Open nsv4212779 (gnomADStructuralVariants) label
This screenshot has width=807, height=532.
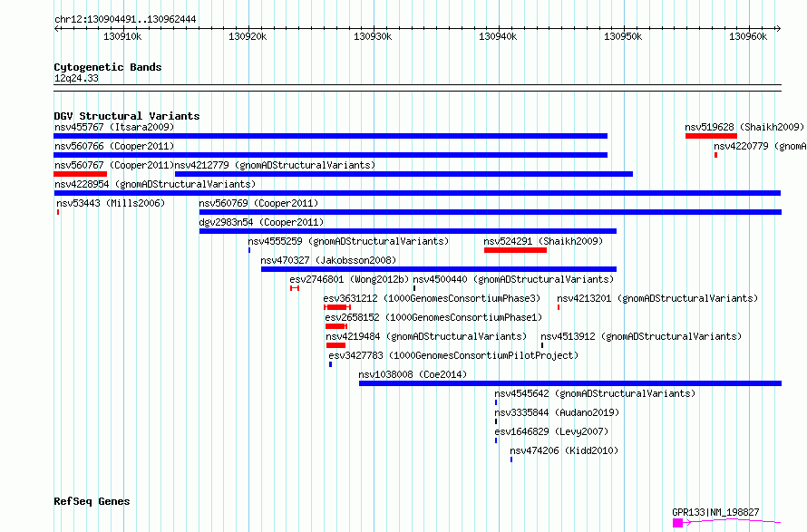[x=276, y=165]
